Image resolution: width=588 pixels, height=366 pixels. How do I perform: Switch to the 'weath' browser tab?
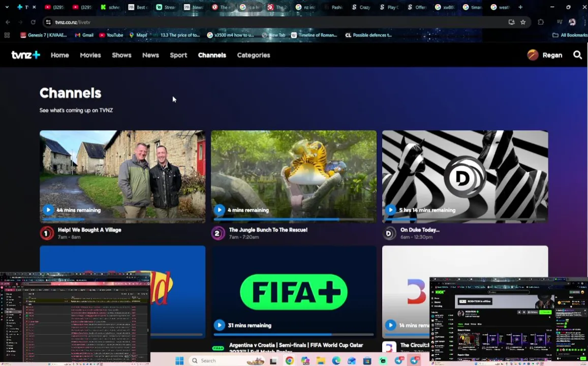(500, 7)
